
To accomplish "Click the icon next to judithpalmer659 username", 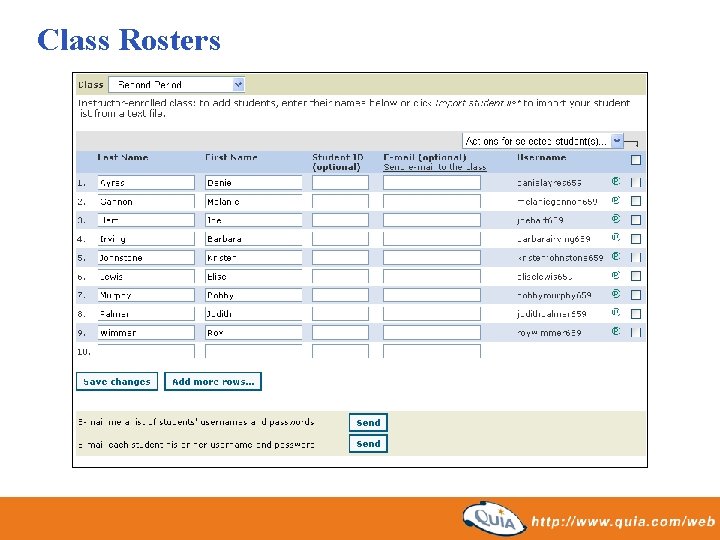I will click(616, 313).
